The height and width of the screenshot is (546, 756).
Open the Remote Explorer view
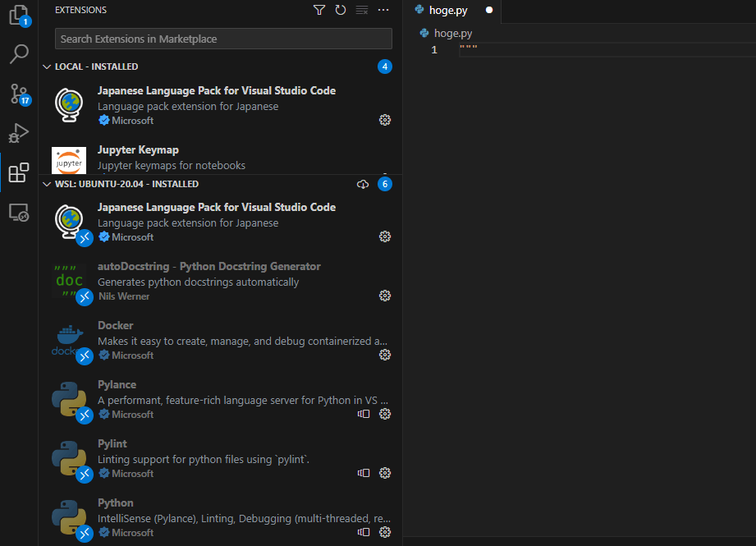[19, 212]
